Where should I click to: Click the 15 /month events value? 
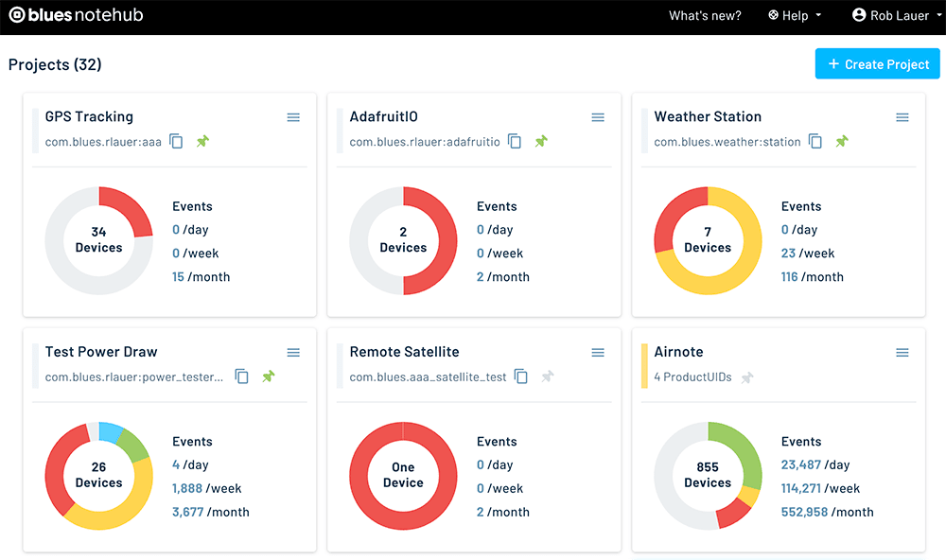[x=201, y=277]
